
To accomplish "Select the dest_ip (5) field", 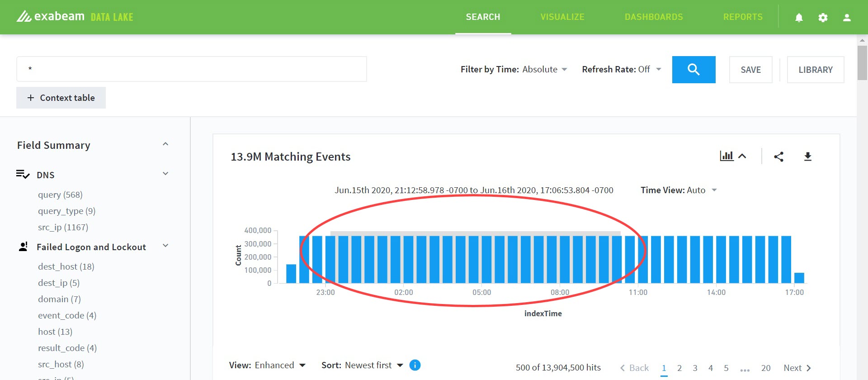I will pyautogui.click(x=59, y=283).
